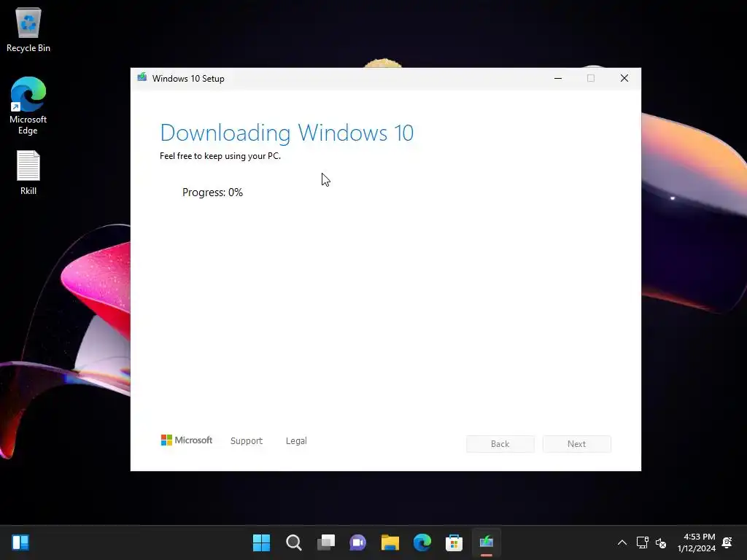Open the Support link
This screenshot has height=560, width=747.
click(247, 441)
